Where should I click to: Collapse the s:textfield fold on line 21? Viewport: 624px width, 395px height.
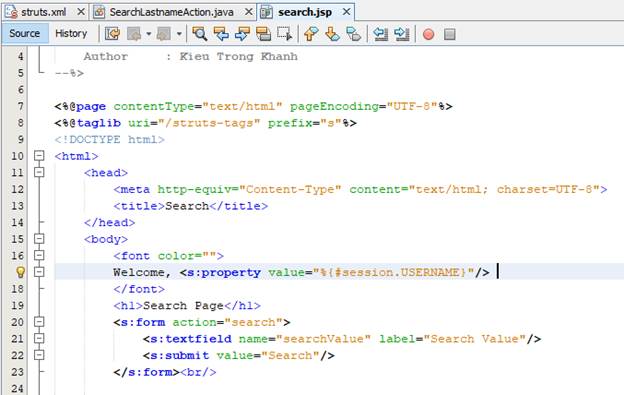tap(39, 339)
